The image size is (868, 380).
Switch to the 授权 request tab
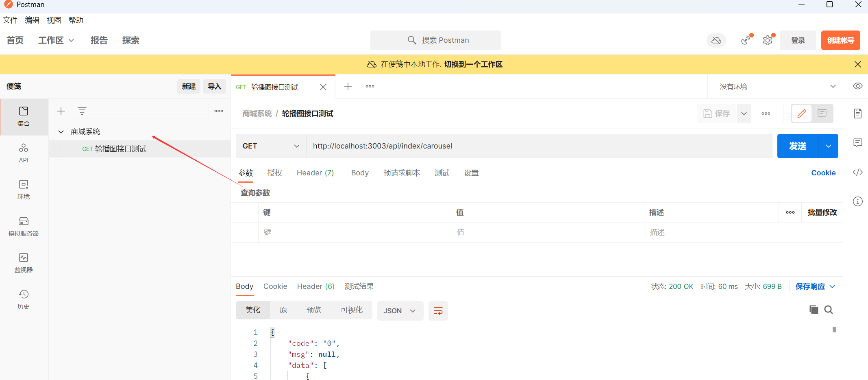(x=275, y=173)
